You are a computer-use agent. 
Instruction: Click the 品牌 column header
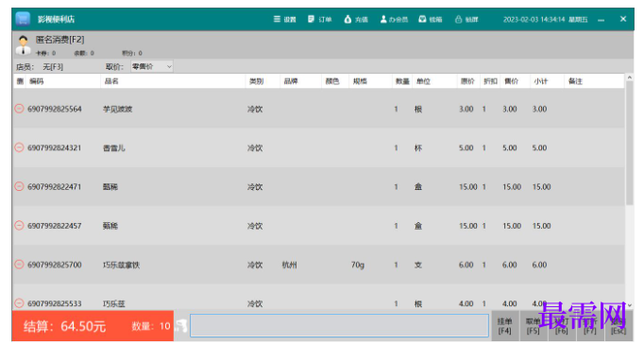[x=291, y=81]
